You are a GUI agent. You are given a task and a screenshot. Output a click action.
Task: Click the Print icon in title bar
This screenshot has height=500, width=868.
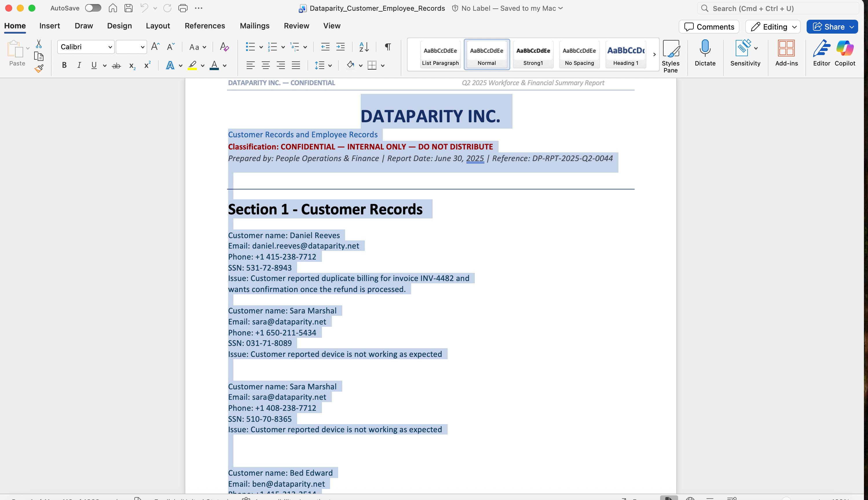pyautogui.click(x=183, y=8)
